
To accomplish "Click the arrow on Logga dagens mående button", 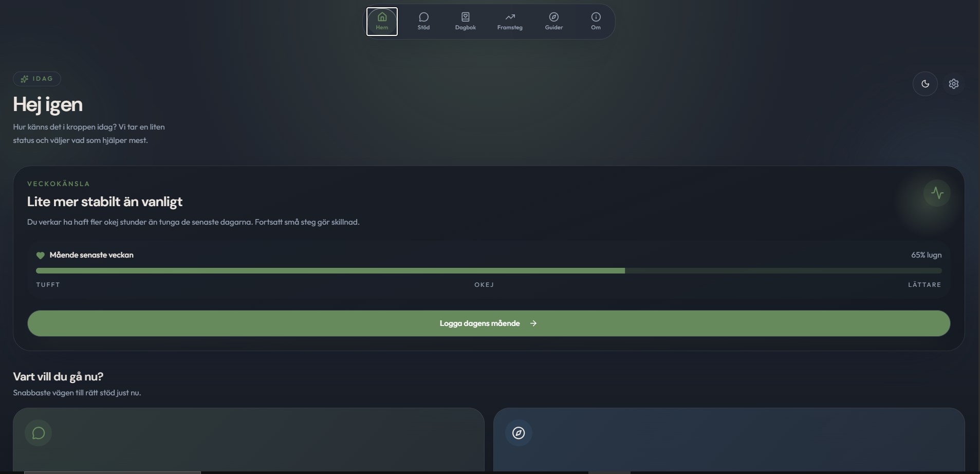I will [533, 323].
